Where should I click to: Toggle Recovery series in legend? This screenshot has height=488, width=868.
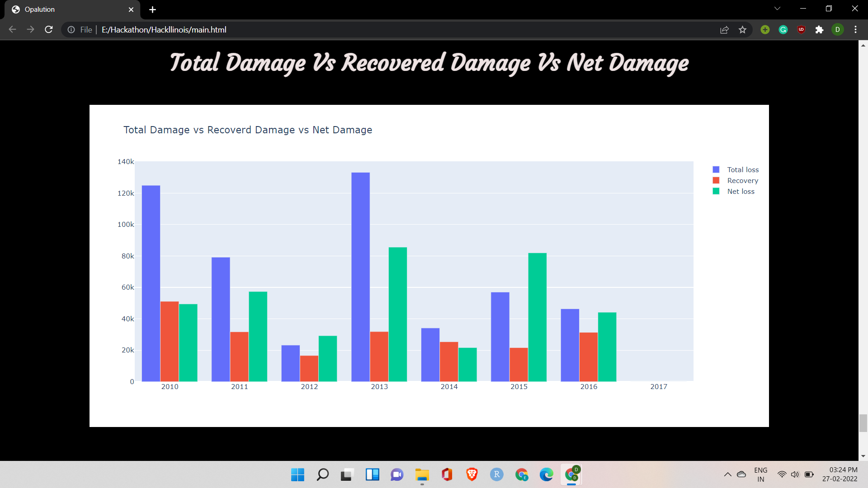click(x=742, y=181)
